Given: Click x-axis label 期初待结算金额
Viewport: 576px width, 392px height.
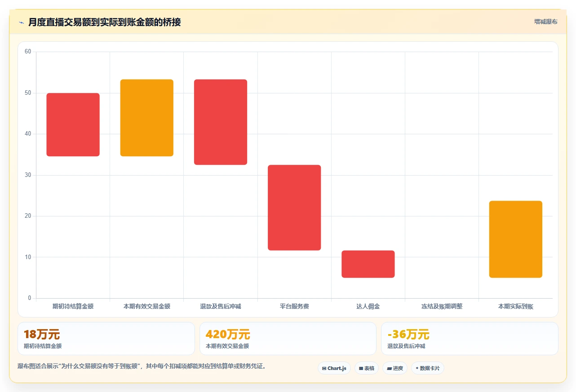Looking at the screenshot, I should coord(73,306).
